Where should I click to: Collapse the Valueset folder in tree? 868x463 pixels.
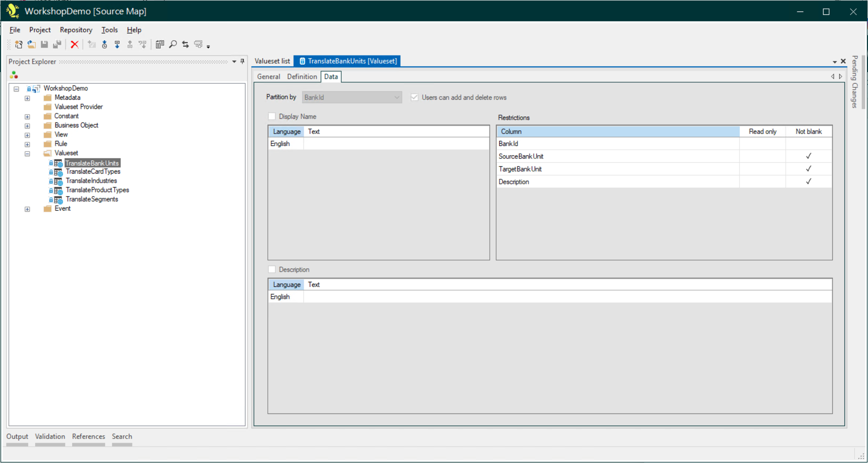click(27, 153)
